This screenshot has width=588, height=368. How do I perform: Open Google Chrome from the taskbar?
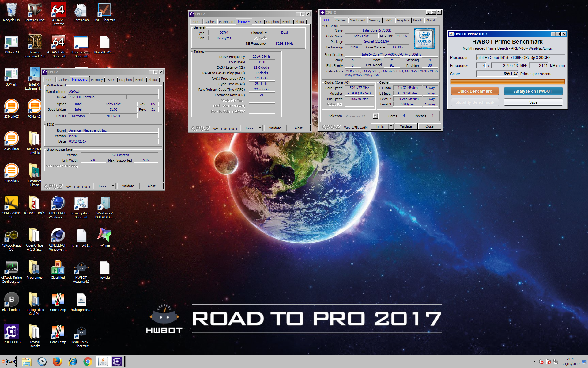(x=88, y=362)
